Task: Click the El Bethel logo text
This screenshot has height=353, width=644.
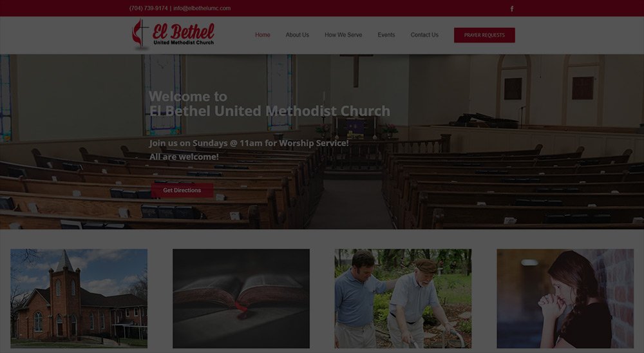Action: [184, 33]
